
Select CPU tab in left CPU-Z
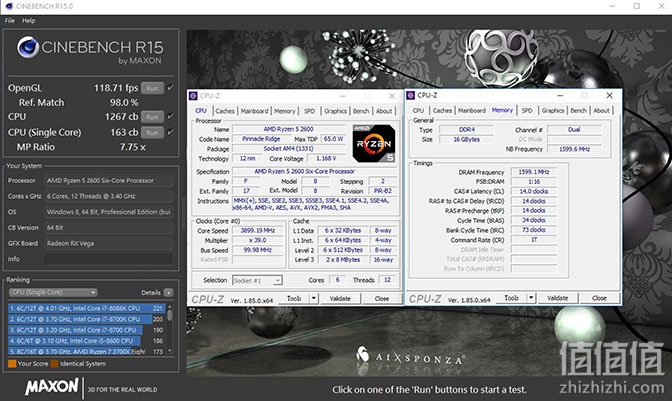tap(201, 111)
